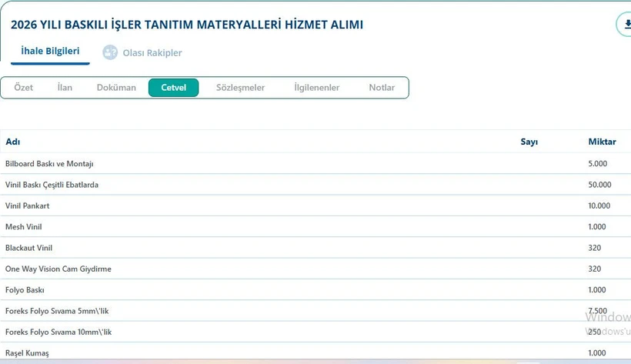Click the 5.000 quantity value
Screen dimensions: 631x364
pos(598,164)
